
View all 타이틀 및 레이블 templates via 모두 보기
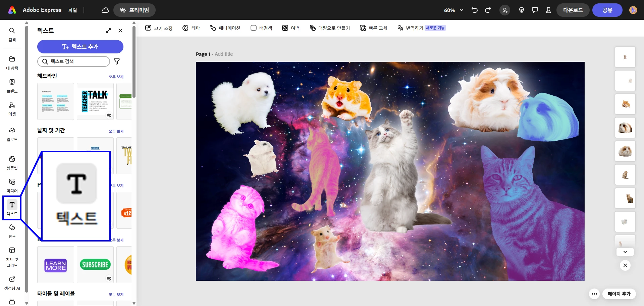(116, 295)
